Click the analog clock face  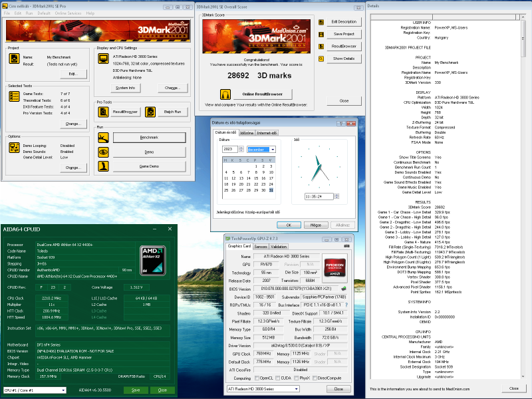tap(319, 167)
